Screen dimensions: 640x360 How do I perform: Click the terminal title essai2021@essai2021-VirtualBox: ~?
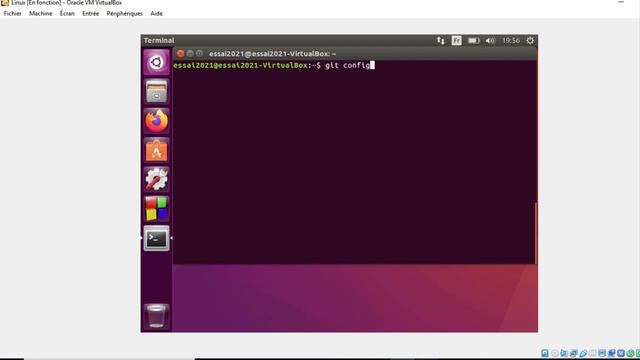[273, 53]
